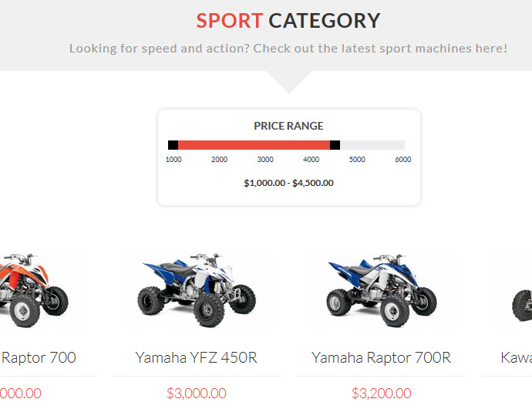Click the 5000 slider tick label
The image size is (532, 409).
tap(357, 159)
